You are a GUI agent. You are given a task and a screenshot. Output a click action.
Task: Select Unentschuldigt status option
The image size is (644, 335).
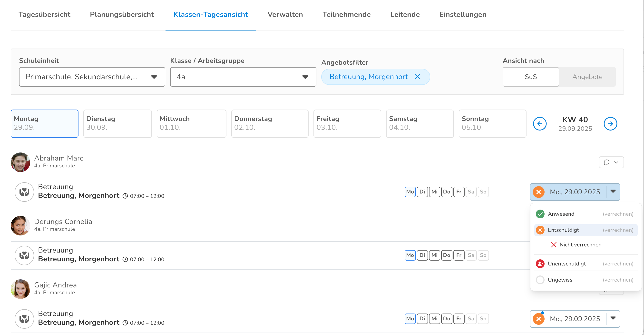point(566,264)
